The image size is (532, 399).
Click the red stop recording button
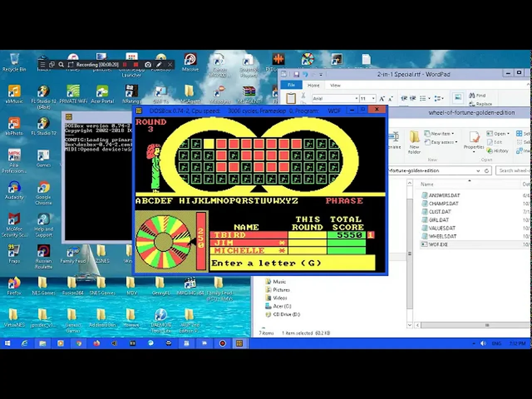click(x=135, y=64)
